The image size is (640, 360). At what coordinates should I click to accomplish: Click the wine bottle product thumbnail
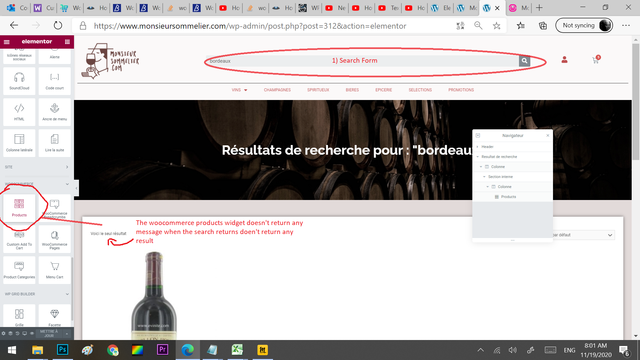(154, 296)
